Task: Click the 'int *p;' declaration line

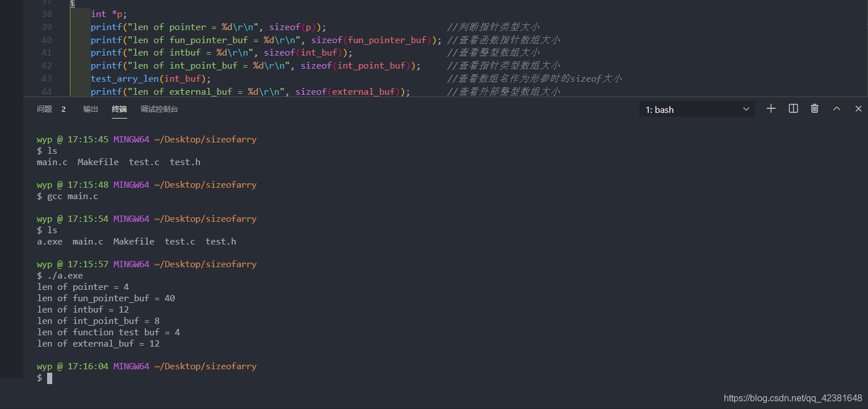Action: (109, 14)
